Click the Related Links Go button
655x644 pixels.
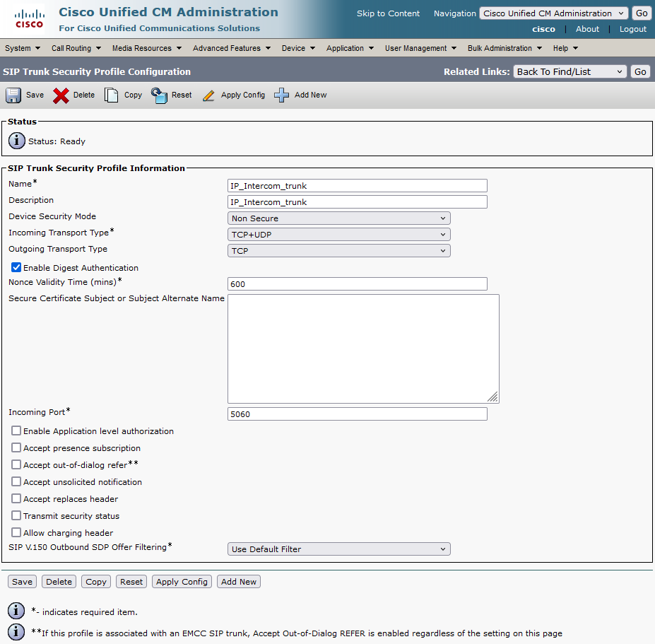[640, 71]
